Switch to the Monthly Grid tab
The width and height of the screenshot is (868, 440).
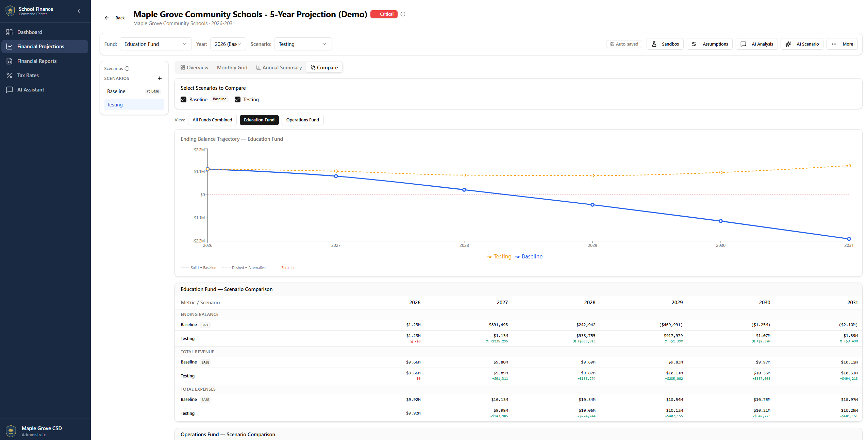(232, 68)
